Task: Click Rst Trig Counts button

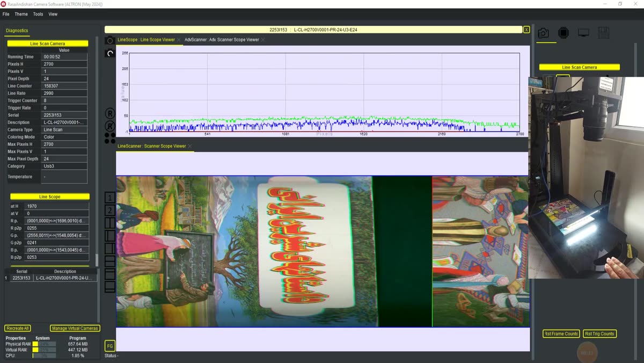Action: 599,333
